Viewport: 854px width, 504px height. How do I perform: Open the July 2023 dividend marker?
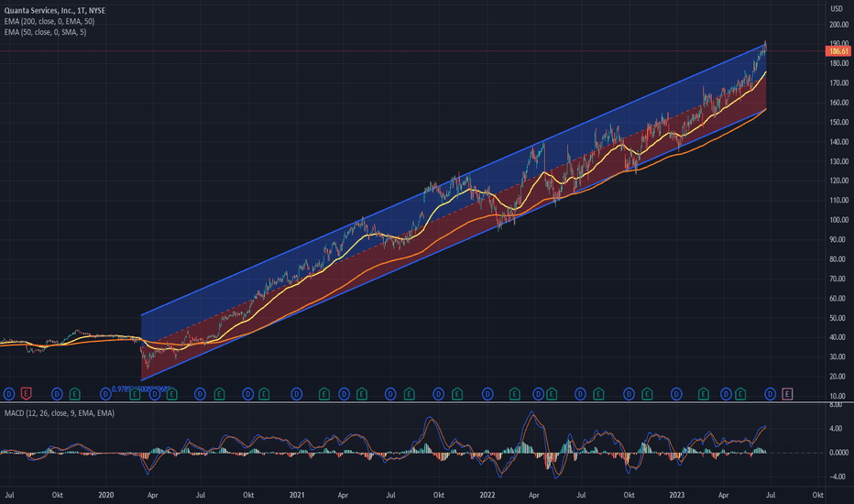(x=770, y=393)
